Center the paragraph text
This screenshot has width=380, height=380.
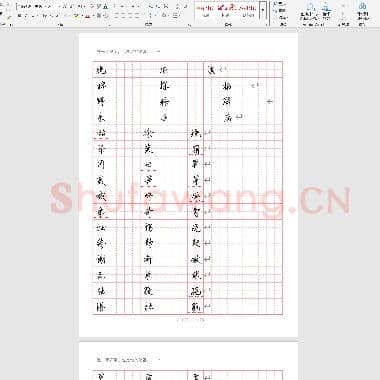[124, 15]
